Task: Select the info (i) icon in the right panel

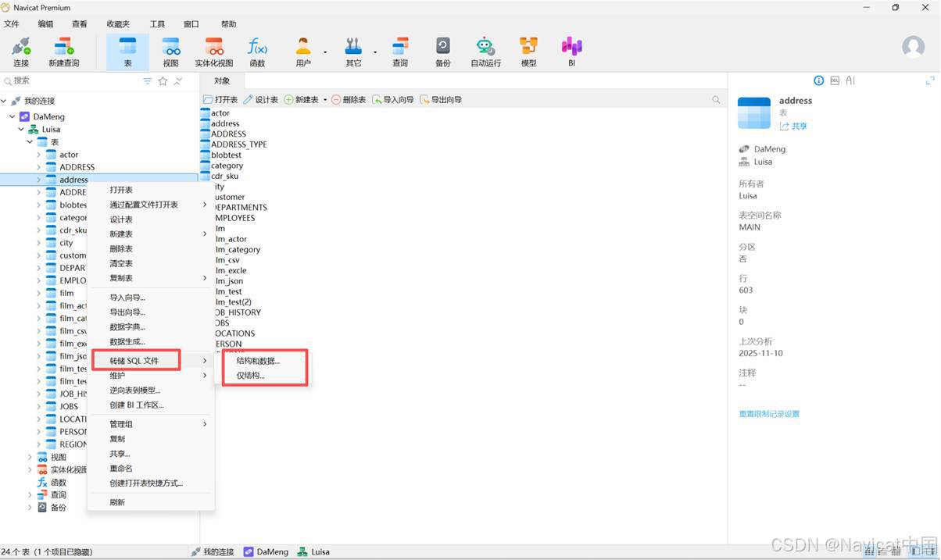Action: pyautogui.click(x=819, y=80)
